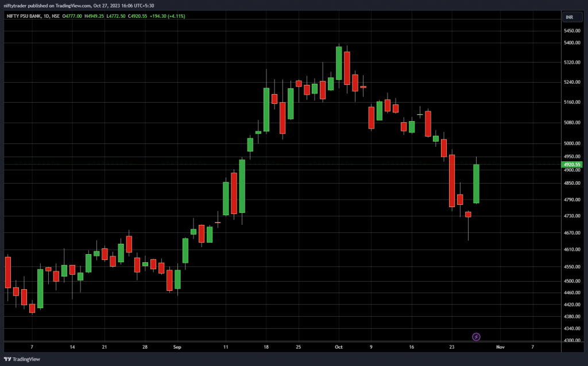Click the 4920.55 current price label
This screenshot has height=366, width=588.
[572, 165]
